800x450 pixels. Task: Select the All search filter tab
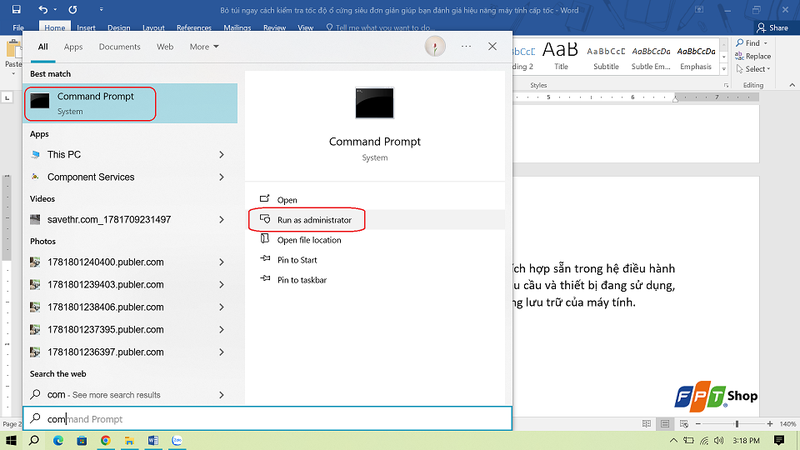43,46
